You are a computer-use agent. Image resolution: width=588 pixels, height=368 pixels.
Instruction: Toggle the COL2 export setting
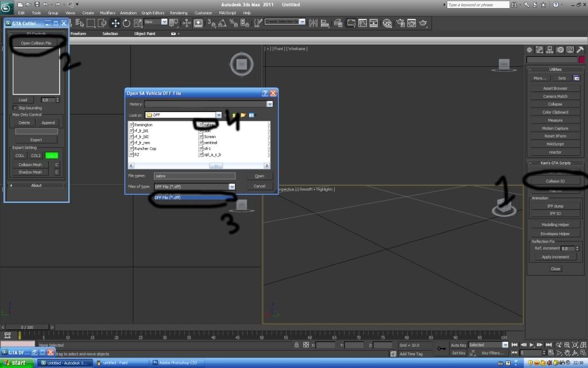tap(36, 155)
